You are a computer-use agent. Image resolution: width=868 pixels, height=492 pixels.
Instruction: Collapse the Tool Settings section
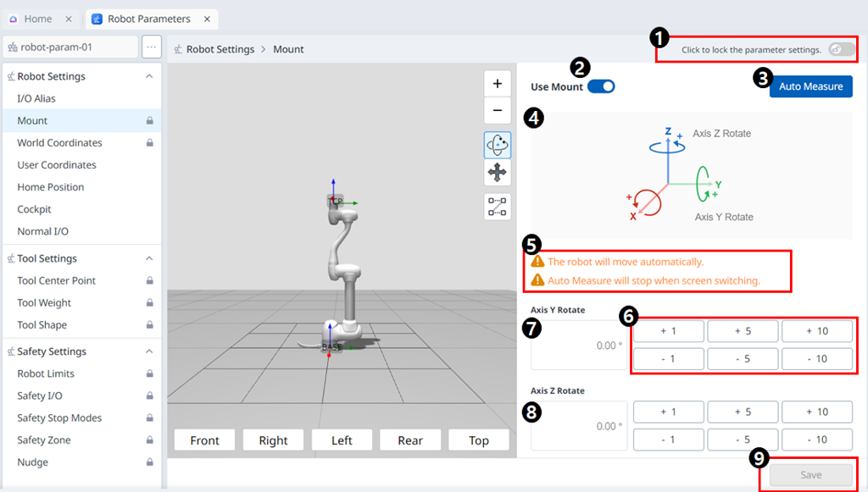point(149,258)
